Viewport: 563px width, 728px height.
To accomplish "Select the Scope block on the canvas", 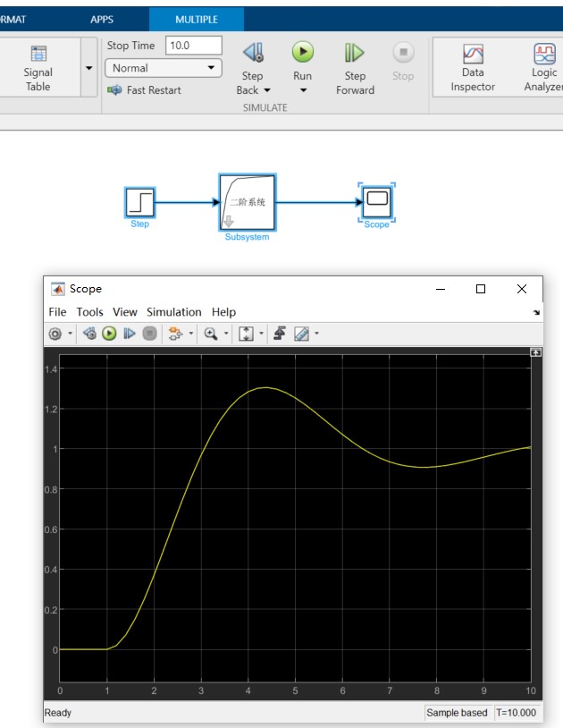I will click(x=376, y=201).
